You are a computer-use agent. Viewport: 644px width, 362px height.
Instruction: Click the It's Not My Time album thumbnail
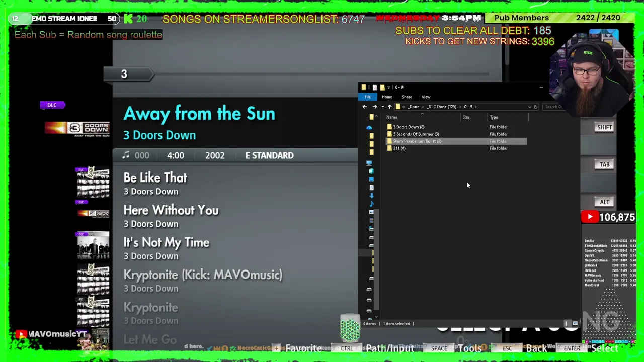[x=93, y=245]
